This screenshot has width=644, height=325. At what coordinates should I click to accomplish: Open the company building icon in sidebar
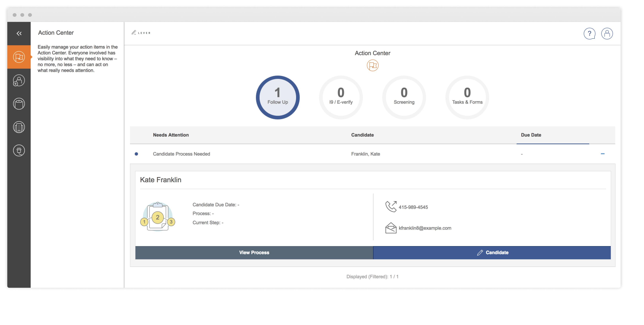click(x=19, y=127)
